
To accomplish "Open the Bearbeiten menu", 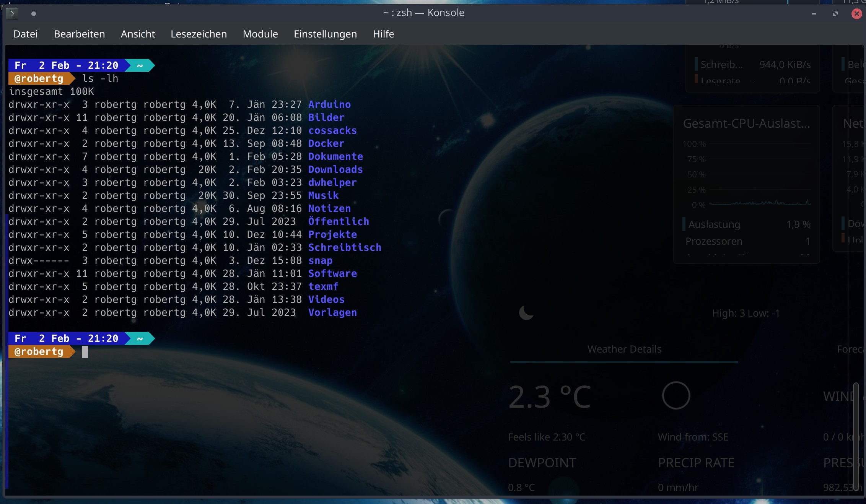I will click(x=80, y=34).
